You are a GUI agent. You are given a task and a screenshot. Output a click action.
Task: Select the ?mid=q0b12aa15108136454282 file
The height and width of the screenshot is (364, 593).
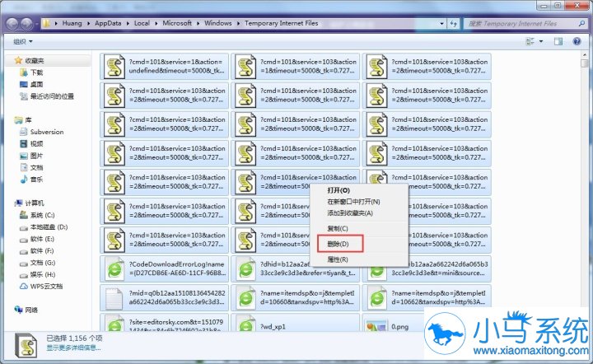(x=165, y=298)
